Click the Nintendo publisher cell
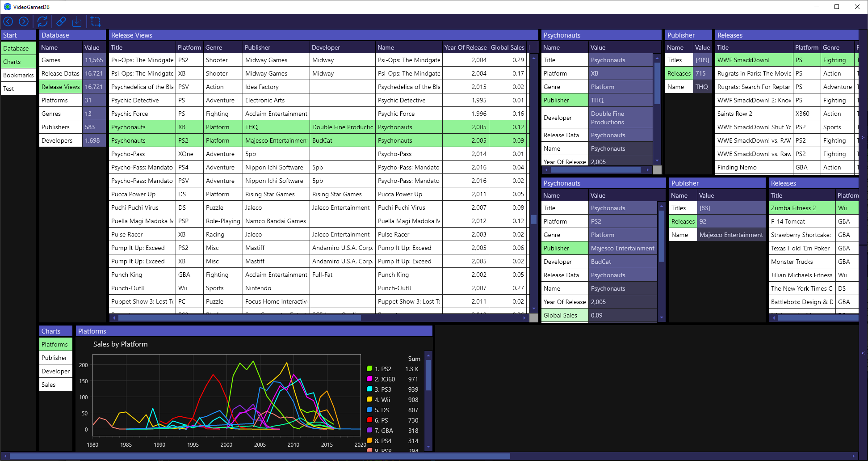Screen dimensions: 868x461 276,288
